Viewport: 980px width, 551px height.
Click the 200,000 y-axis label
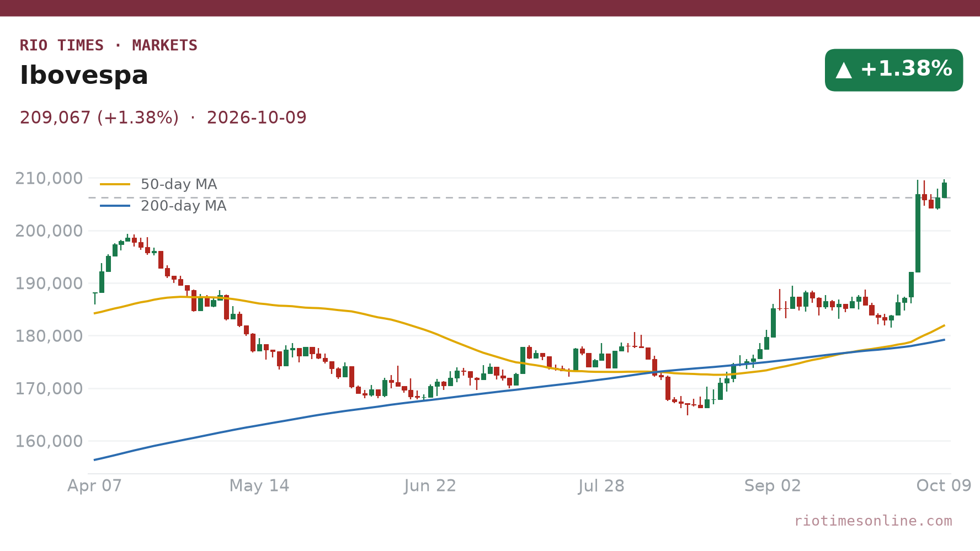tap(49, 231)
